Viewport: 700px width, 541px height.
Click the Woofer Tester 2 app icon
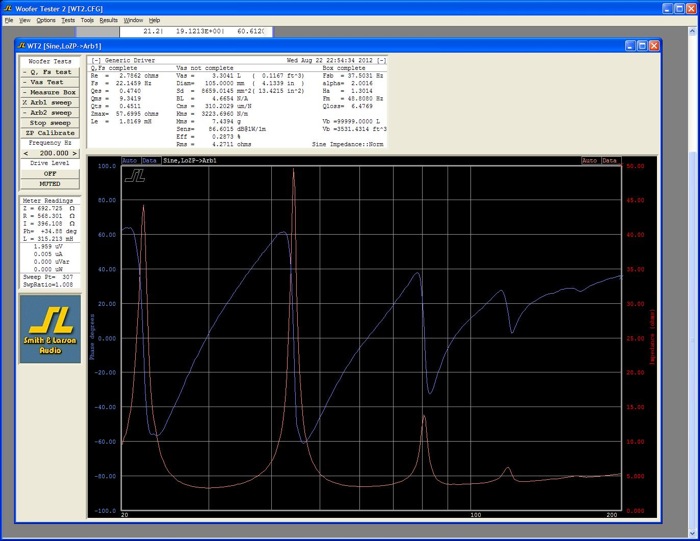click(7, 7)
